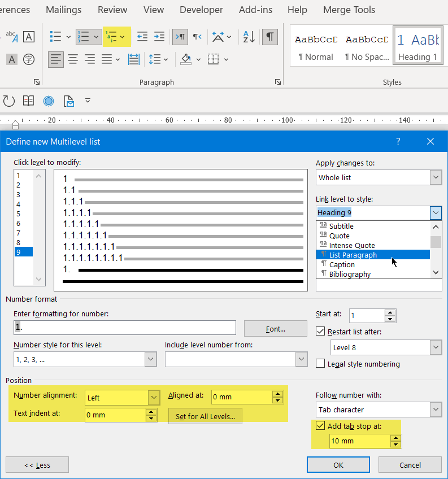Click the blue circle Quick Access icon
This screenshot has height=479, width=448.
[49, 101]
